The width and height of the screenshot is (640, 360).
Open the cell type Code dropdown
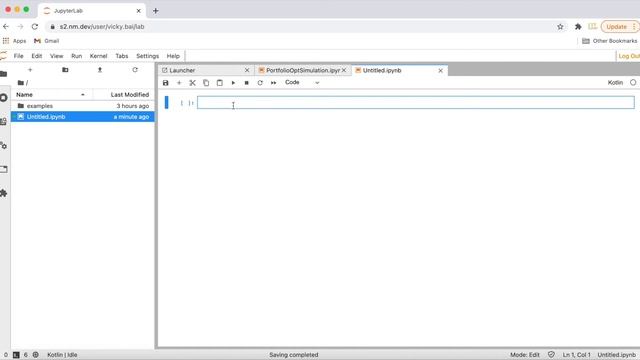click(x=302, y=82)
